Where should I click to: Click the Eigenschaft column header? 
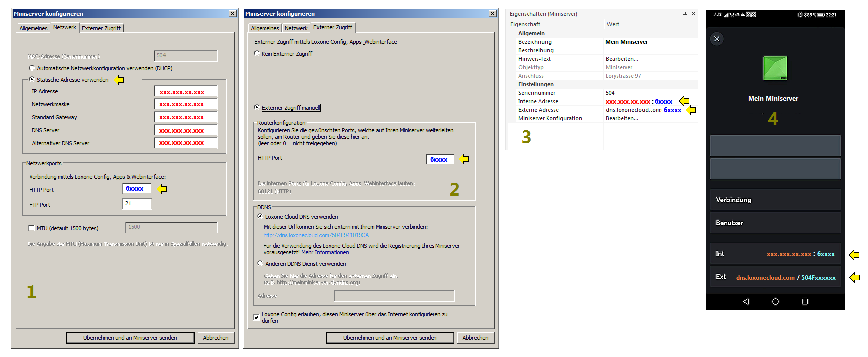tap(555, 24)
